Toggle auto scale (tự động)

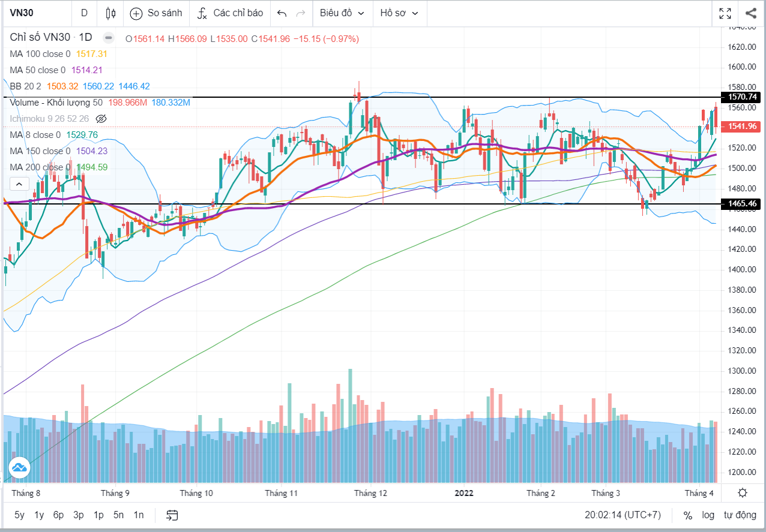pos(740,515)
